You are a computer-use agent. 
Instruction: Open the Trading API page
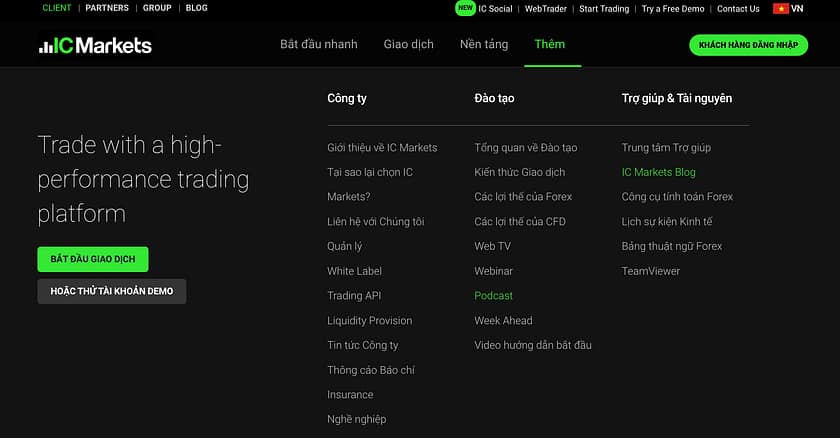[x=354, y=296]
